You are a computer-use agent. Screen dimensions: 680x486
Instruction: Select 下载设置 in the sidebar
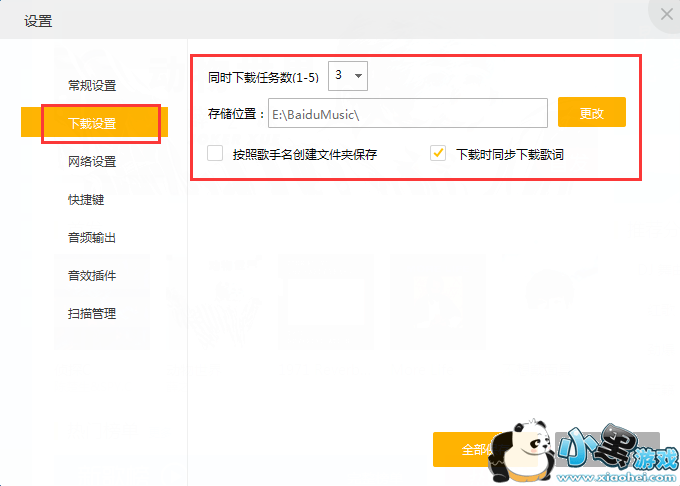point(94,122)
